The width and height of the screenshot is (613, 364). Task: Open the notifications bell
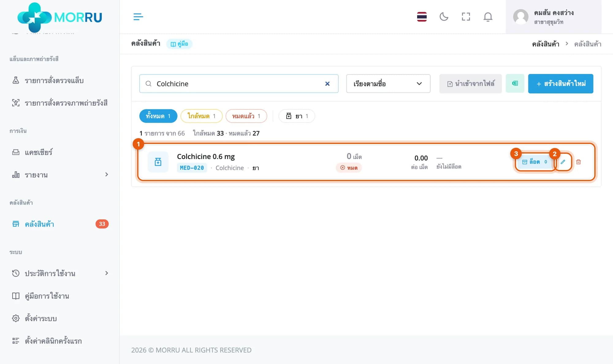[488, 17]
